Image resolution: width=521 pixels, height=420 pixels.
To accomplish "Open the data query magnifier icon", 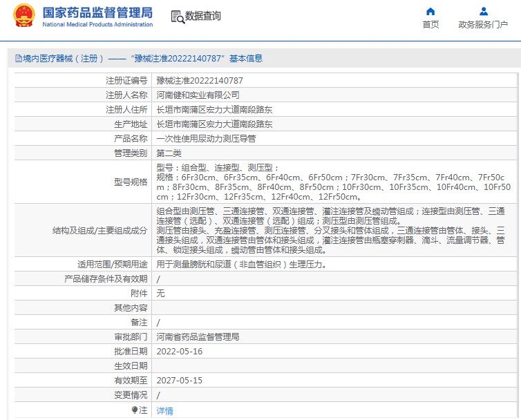I will pyautogui.click(x=178, y=17).
